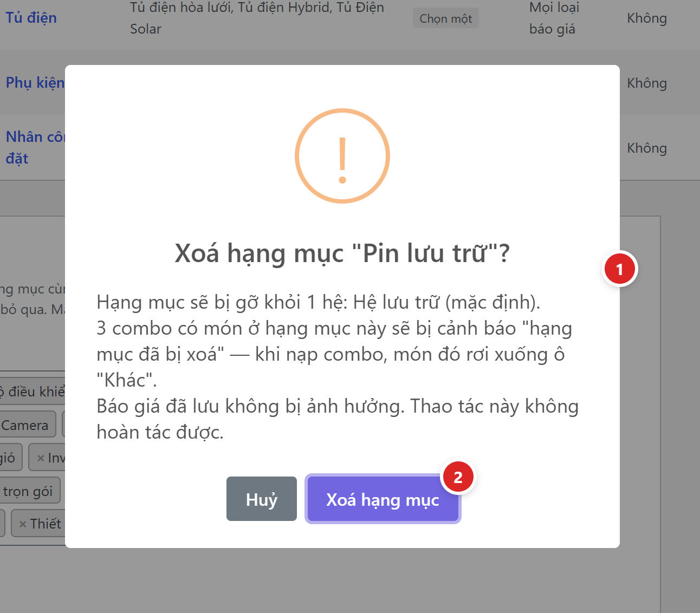This screenshot has height=613, width=700.
Task: Confirm with Xoá hạng mục button
Action: coord(383,499)
